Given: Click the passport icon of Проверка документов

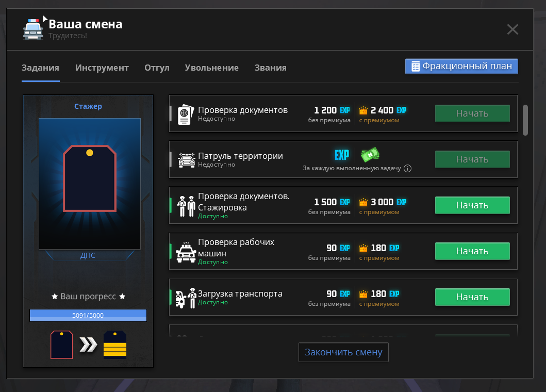Looking at the screenshot, I should coord(186,115).
